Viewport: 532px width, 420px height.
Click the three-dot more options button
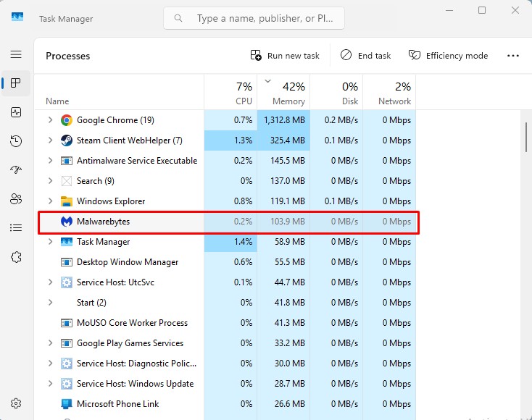point(513,56)
